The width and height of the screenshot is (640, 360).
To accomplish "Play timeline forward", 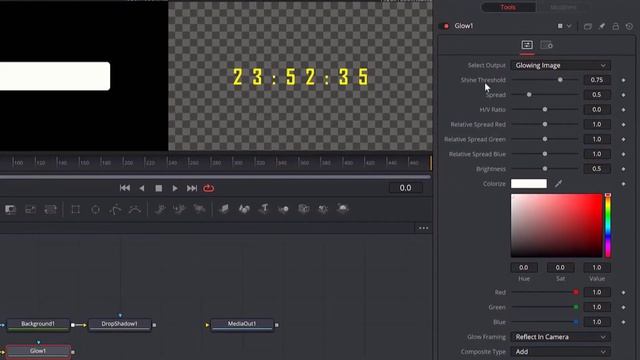I will pyautogui.click(x=175, y=188).
